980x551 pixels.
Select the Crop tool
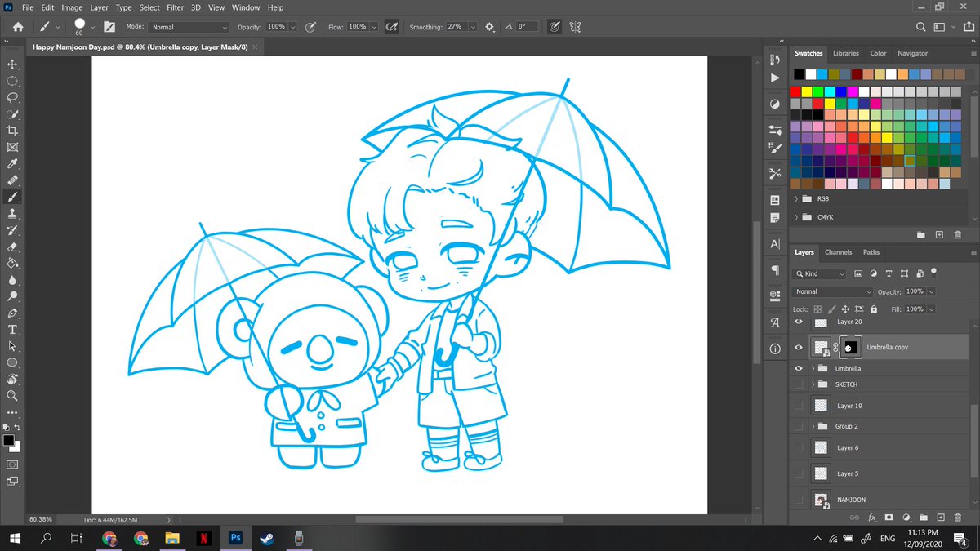[12, 131]
